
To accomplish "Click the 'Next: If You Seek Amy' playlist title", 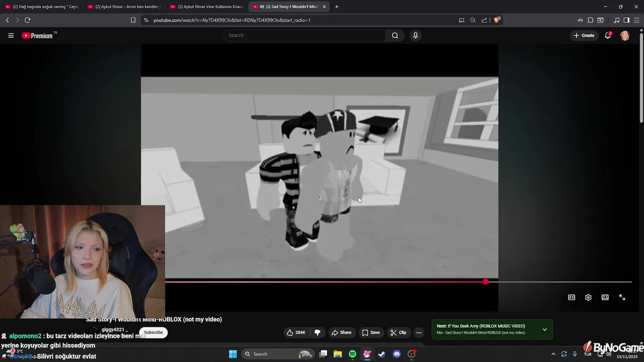I will point(480,326).
